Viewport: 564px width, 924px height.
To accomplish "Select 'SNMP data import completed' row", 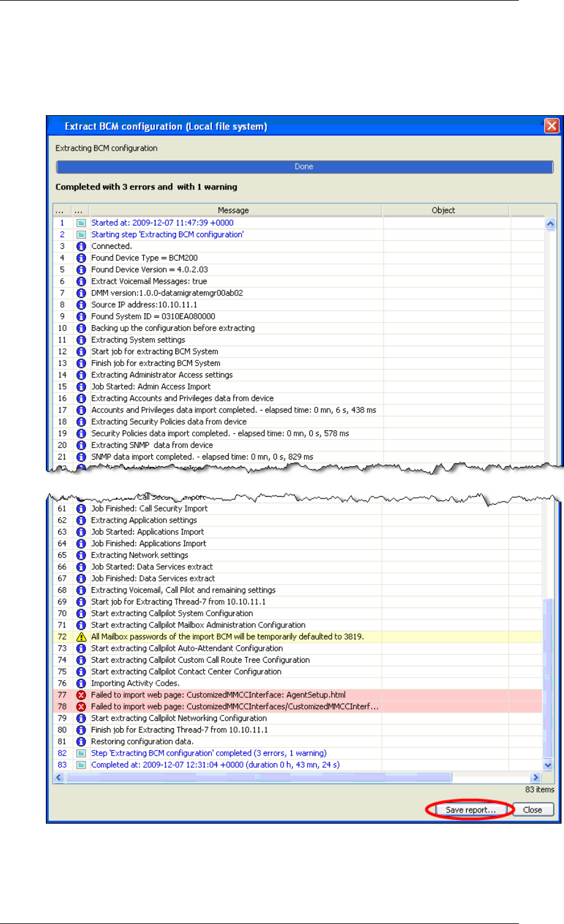I will point(299,457).
